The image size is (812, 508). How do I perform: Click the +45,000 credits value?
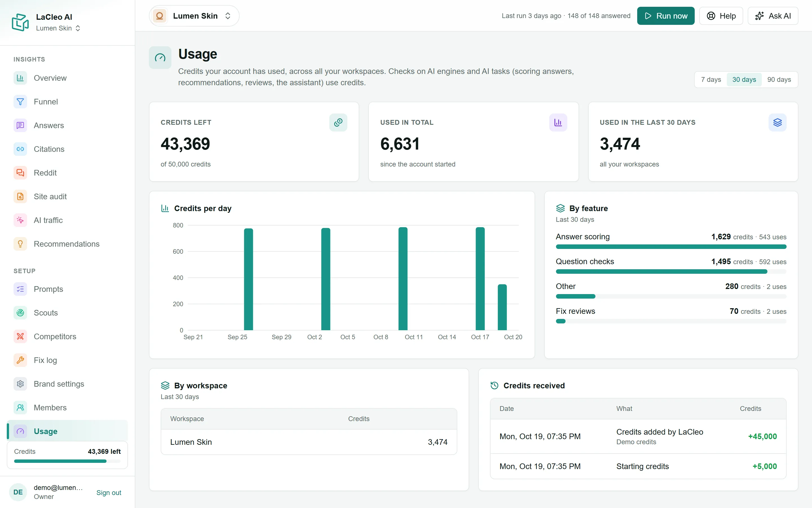pyautogui.click(x=762, y=436)
